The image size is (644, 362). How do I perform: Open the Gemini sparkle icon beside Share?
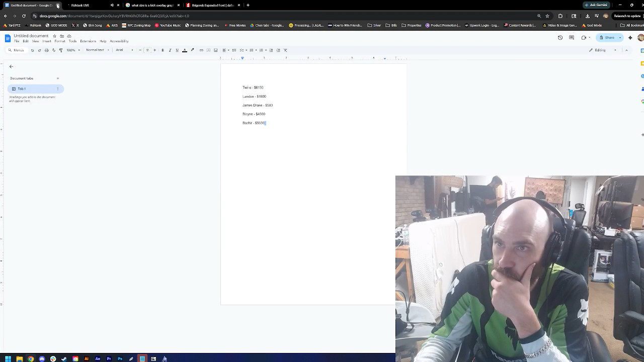630,38
